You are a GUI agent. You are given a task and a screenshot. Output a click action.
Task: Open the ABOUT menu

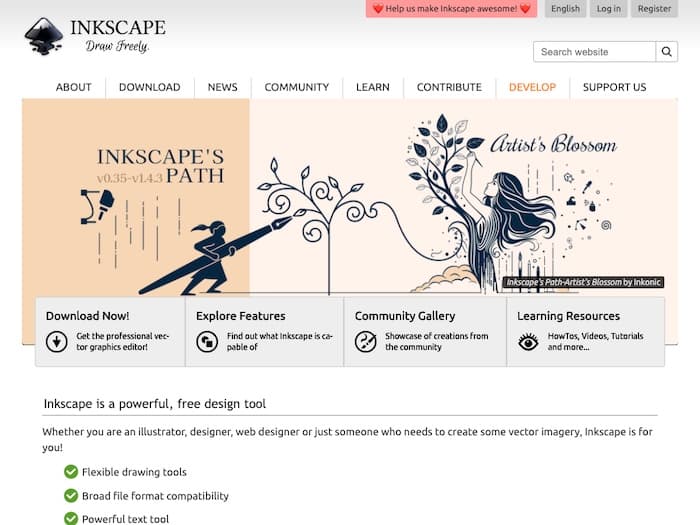coord(74,87)
